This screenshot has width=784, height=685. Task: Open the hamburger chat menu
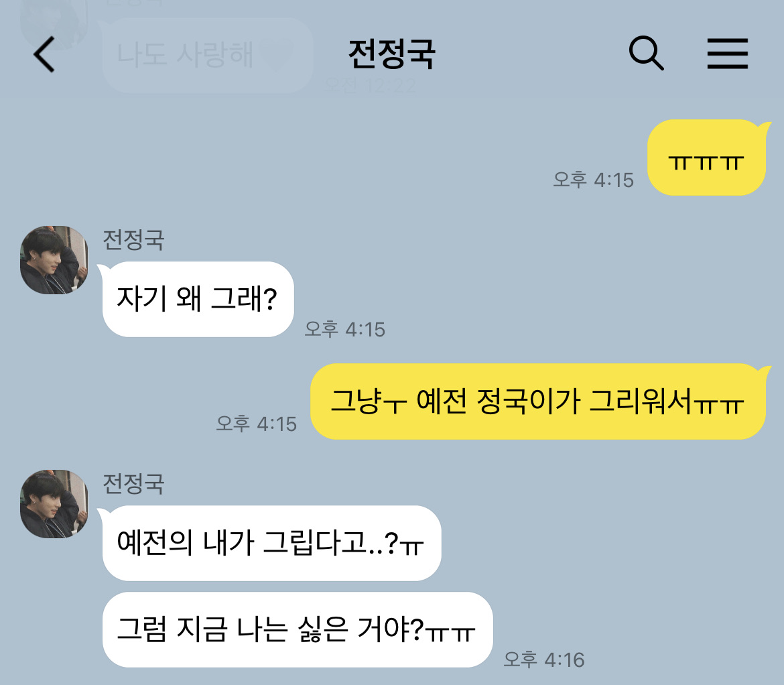(x=728, y=54)
